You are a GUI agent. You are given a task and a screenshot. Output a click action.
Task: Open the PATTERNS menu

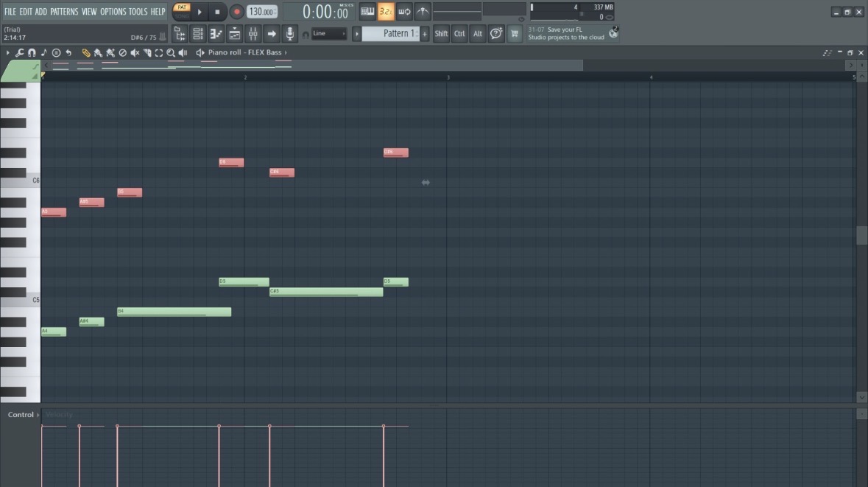[x=64, y=12]
